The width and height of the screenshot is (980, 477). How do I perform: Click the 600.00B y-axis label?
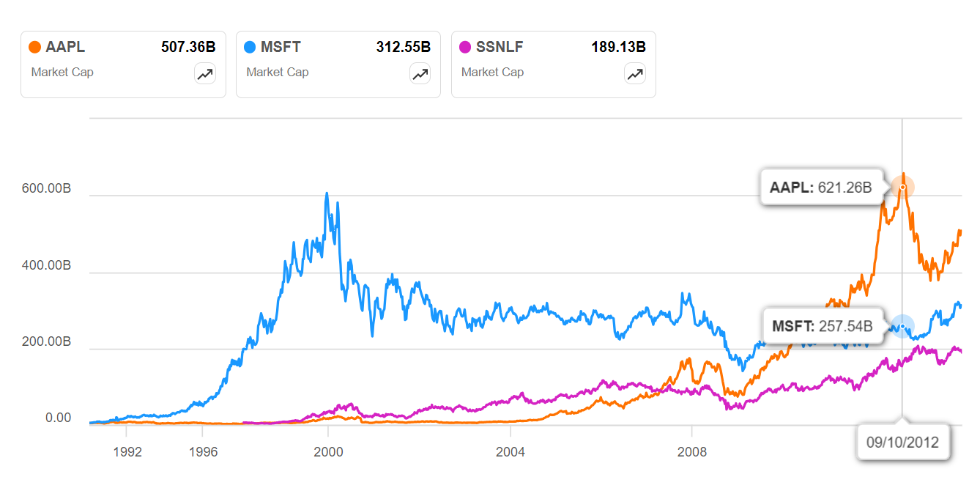pos(47,188)
